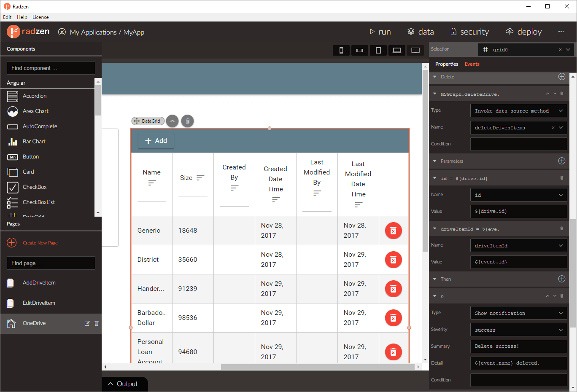The height and width of the screenshot is (392, 577).
Task: Clear the grid0 selection
Action: [560, 50]
